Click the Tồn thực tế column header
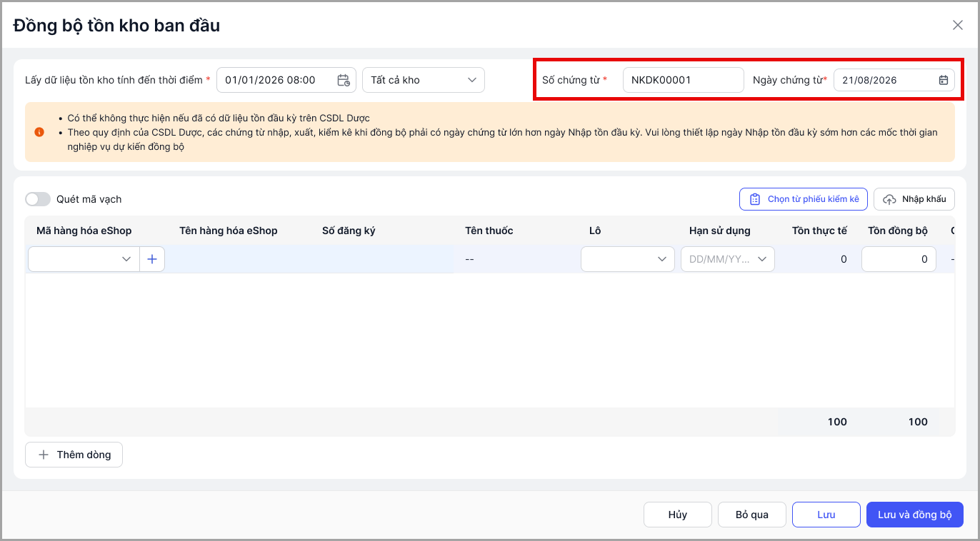The width and height of the screenshot is (980, 541). tap(820, 231)
